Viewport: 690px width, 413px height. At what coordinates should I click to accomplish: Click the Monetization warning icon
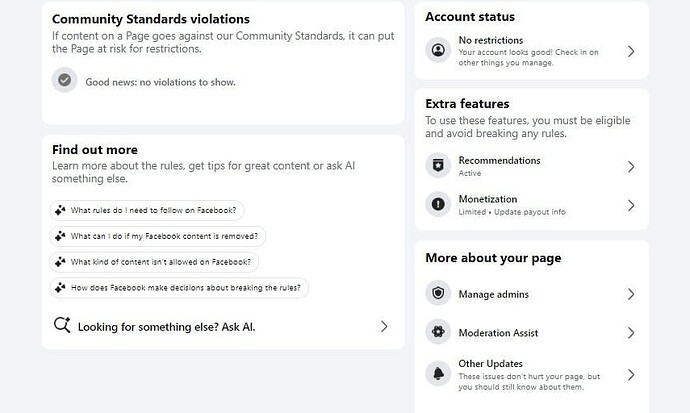tap(437, 205)
